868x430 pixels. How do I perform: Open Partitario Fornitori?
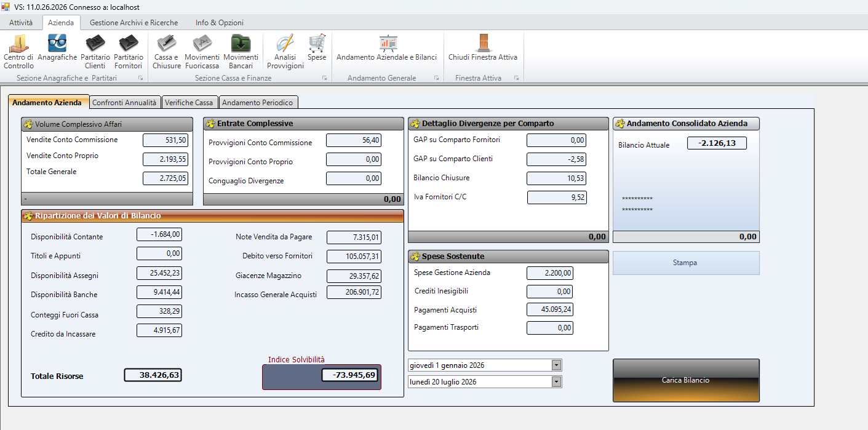click(x=129, y=52)
